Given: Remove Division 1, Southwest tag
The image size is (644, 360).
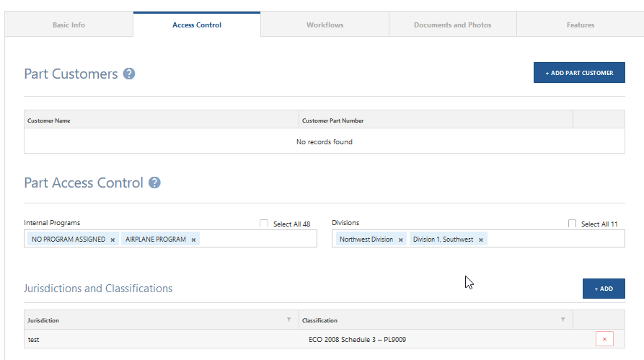Looking at the screenshot, I should pyautogui.click(x=481, y=240).
